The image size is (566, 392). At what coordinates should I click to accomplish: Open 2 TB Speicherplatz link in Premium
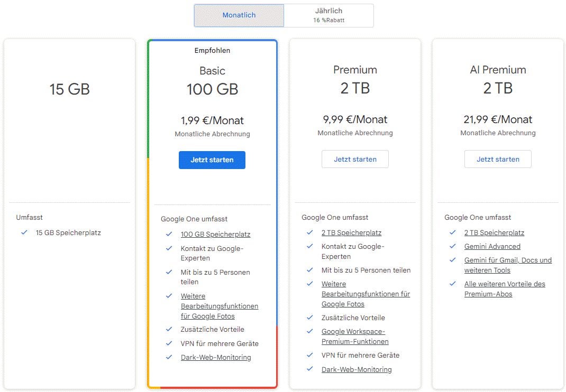[x=351, y=232]
